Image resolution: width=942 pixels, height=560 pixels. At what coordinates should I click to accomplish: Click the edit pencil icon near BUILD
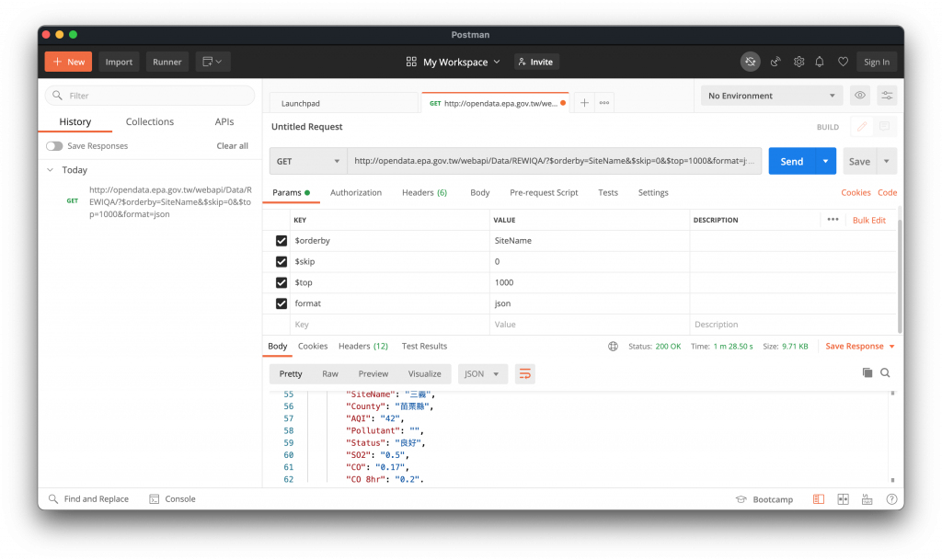click(x=861, y=127)
